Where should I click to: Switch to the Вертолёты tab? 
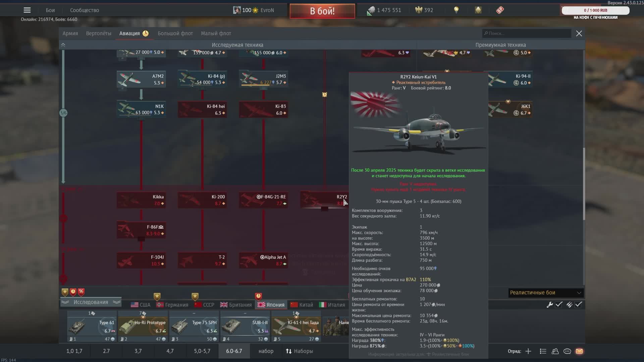click(x=98, y=34)
